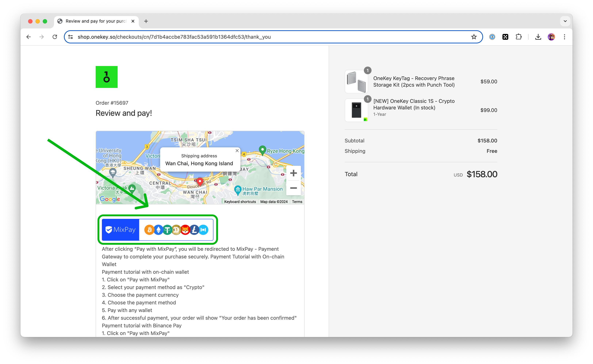Close the Shipping address map popup
Screen dimensions: 593x364
pos(237,150)
